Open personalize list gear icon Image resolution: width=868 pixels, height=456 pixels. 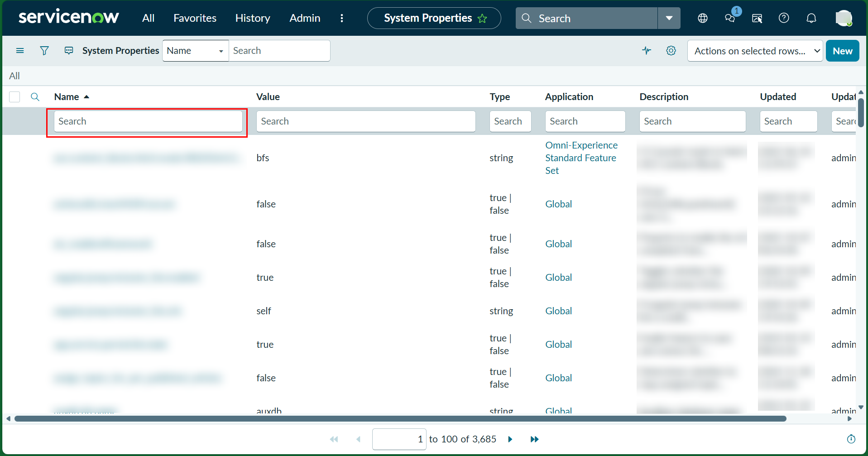(x=671, y=51)
